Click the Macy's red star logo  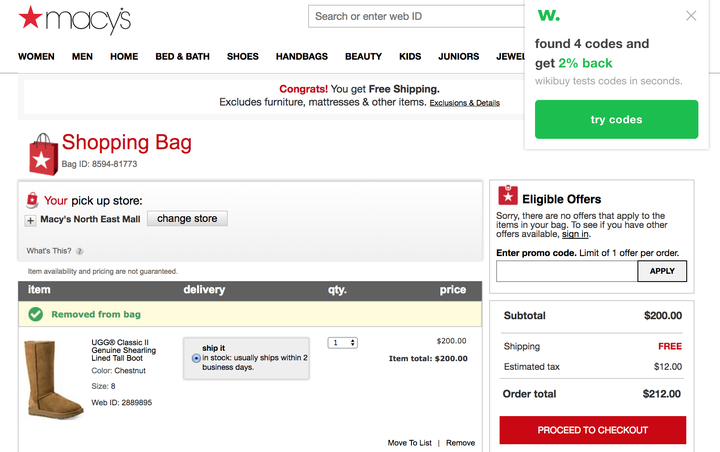[30, 17]
